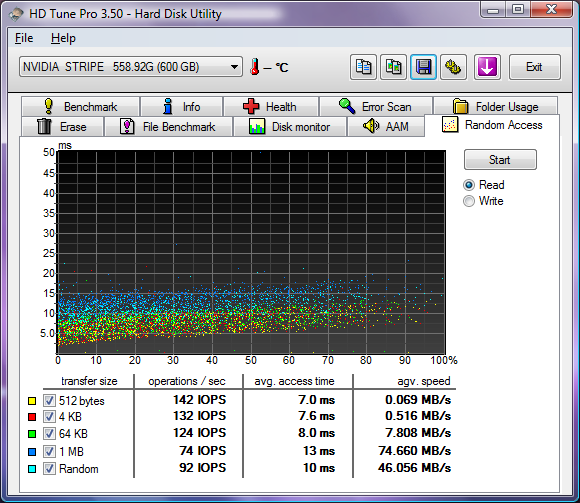The image size is (580, 503).
Task: Uncheck the 1 MB transfer size checkbox
Action: [49, 451]
